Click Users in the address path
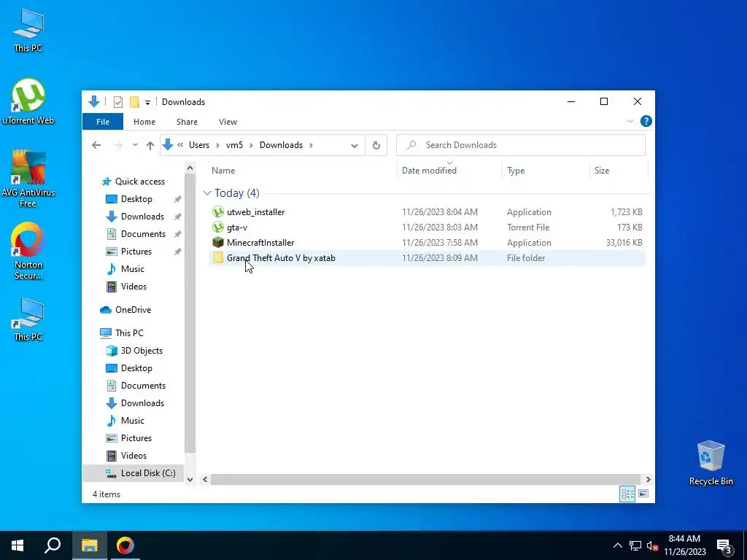 pyautogui.click(x=198, y=145)
